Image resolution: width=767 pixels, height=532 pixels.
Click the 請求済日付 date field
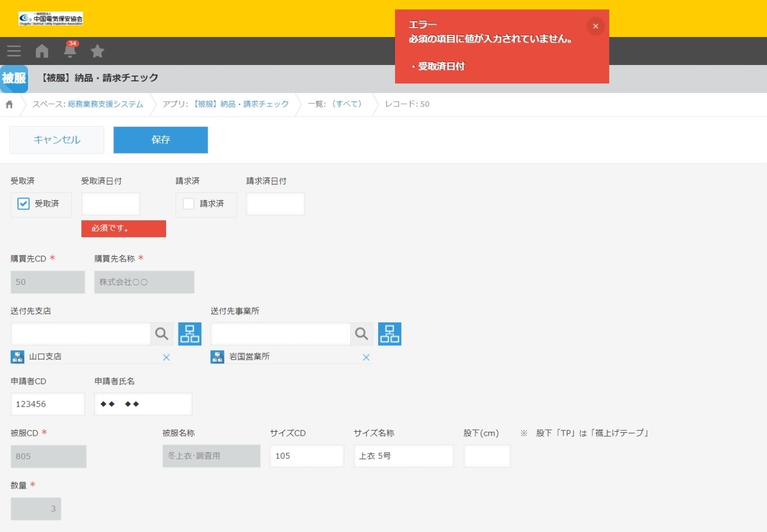coord(275,204)
